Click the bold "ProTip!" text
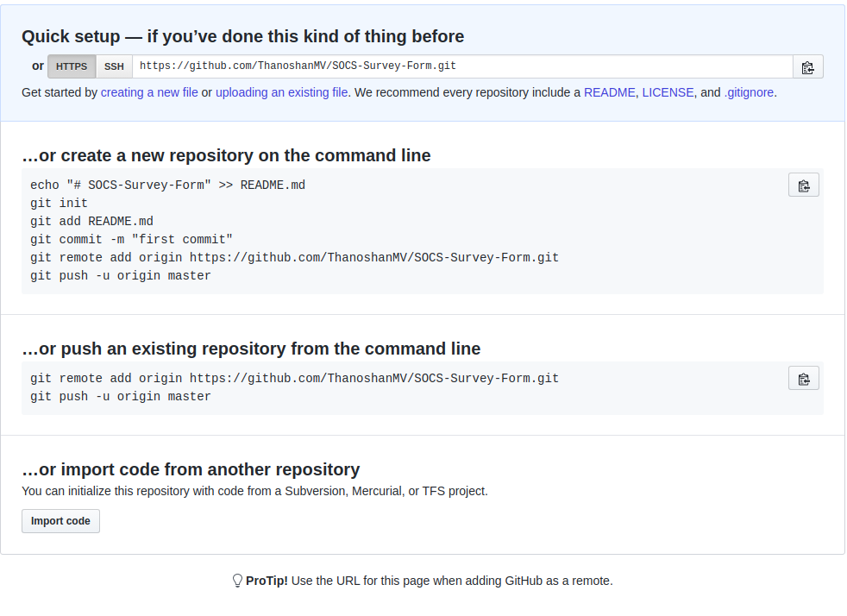Viewport: 847px width, 616px height. [x=267, y=581]
